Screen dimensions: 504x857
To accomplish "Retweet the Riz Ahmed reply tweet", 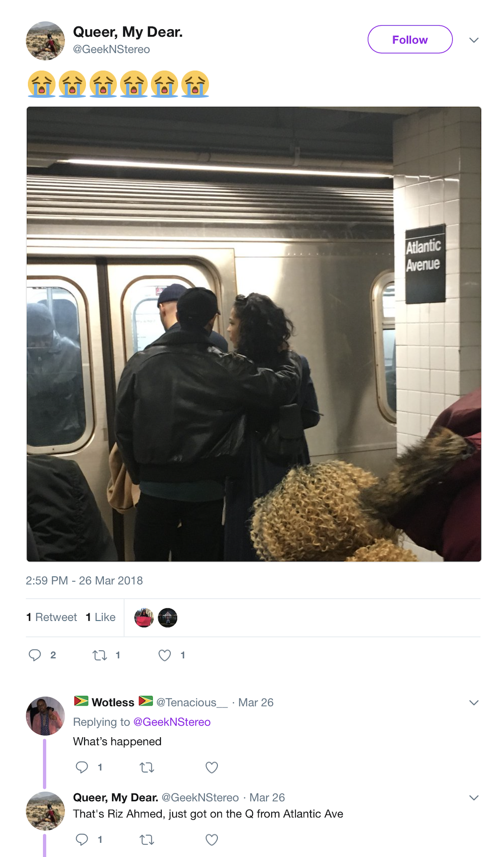I will tap(147, 840).
